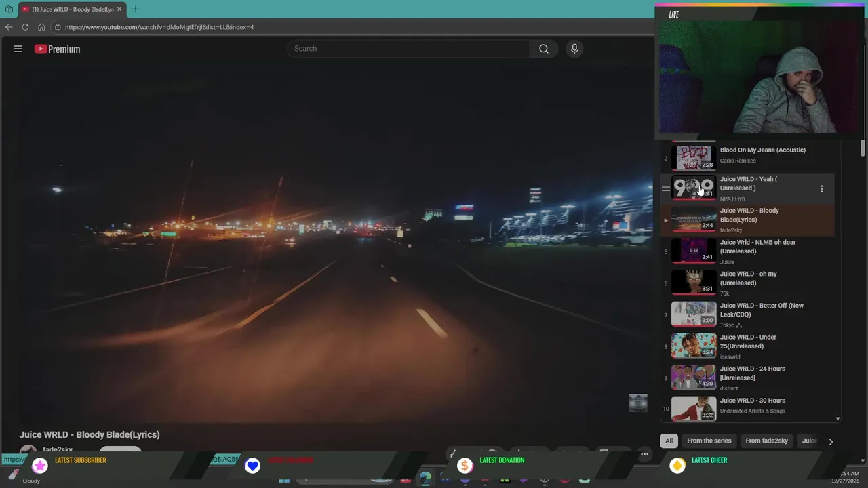Click the Latest Subscriber star icon

[x=40, y=466]
